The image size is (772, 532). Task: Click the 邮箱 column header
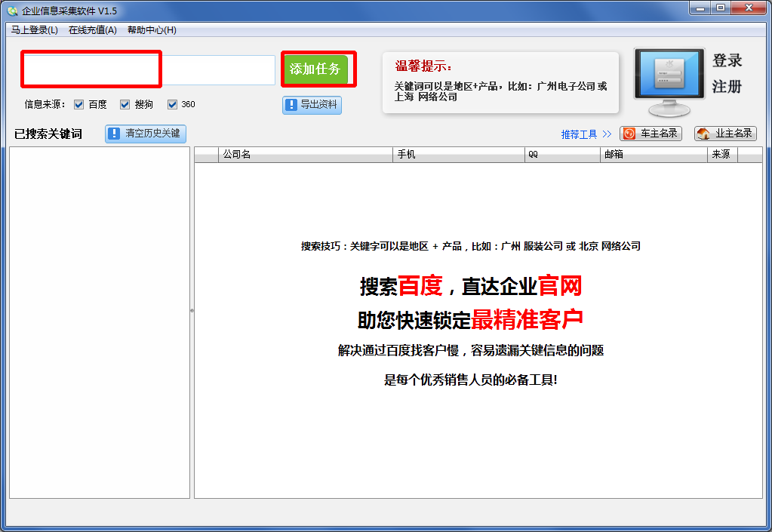point(654,155)
